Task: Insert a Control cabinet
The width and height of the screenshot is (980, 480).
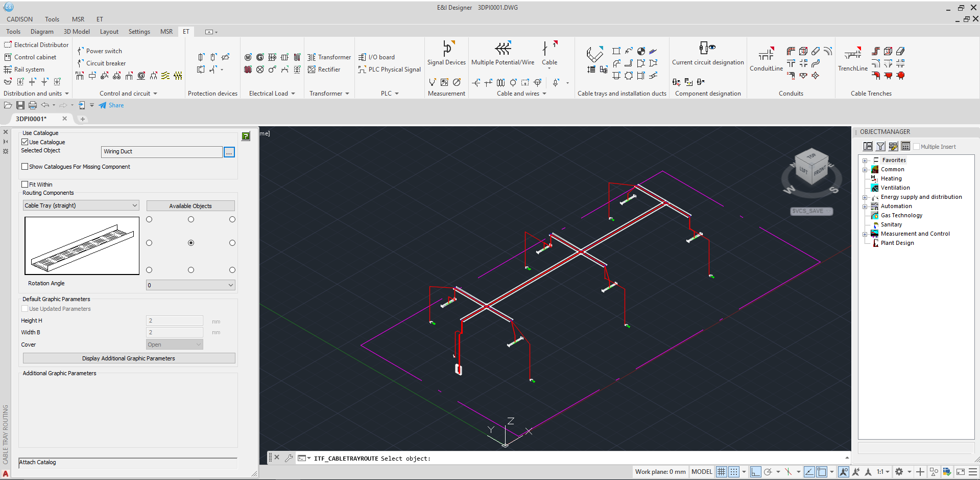Action: click(30, 57)
